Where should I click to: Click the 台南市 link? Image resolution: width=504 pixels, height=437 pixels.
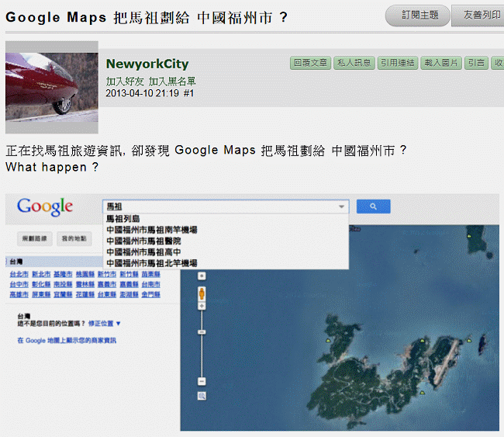pos(150,284)
